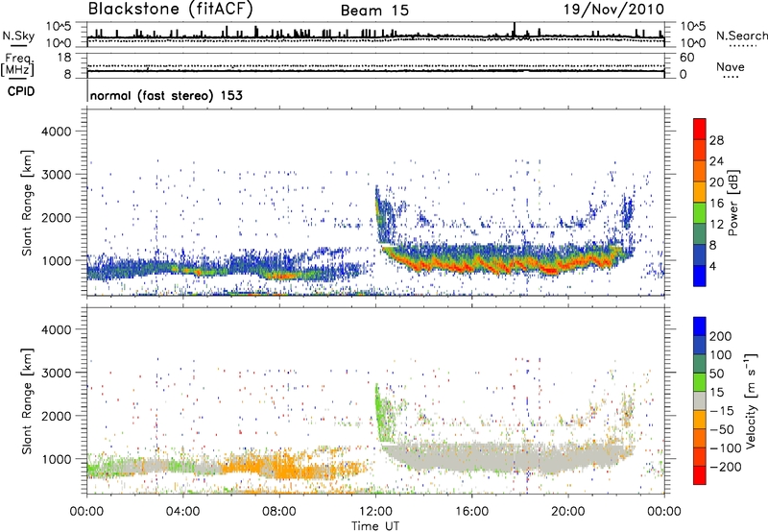Image resolution: width=768 pixels, height=532 pixels.
Task: Click the 'Blackstone (fitACF)' title text
Action: click(170, 10)
